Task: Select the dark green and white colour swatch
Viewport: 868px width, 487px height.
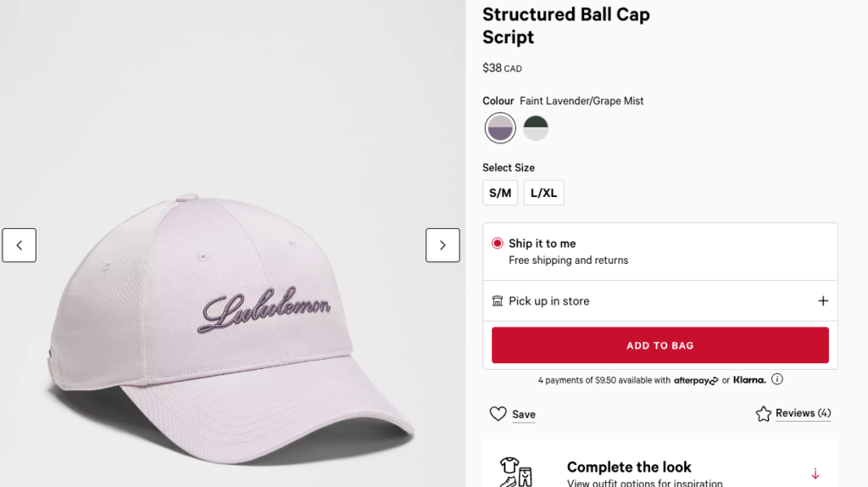Action: click(x=536, y=128)
